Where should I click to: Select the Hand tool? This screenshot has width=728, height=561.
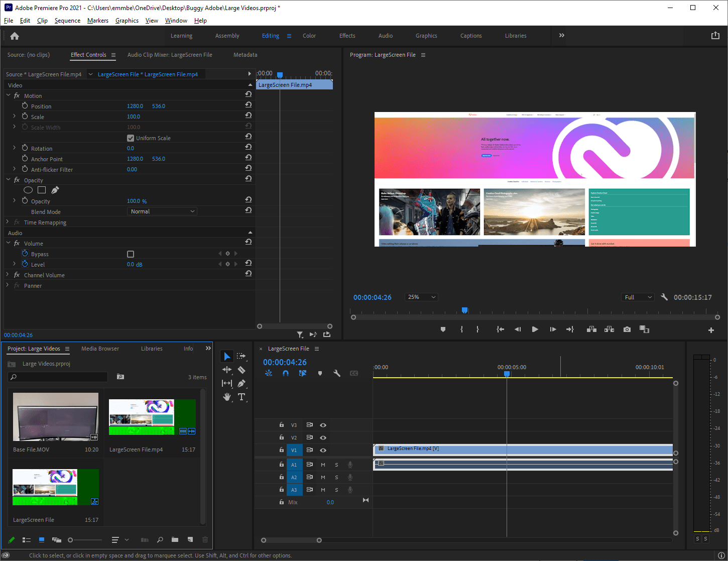pos(226,397)
